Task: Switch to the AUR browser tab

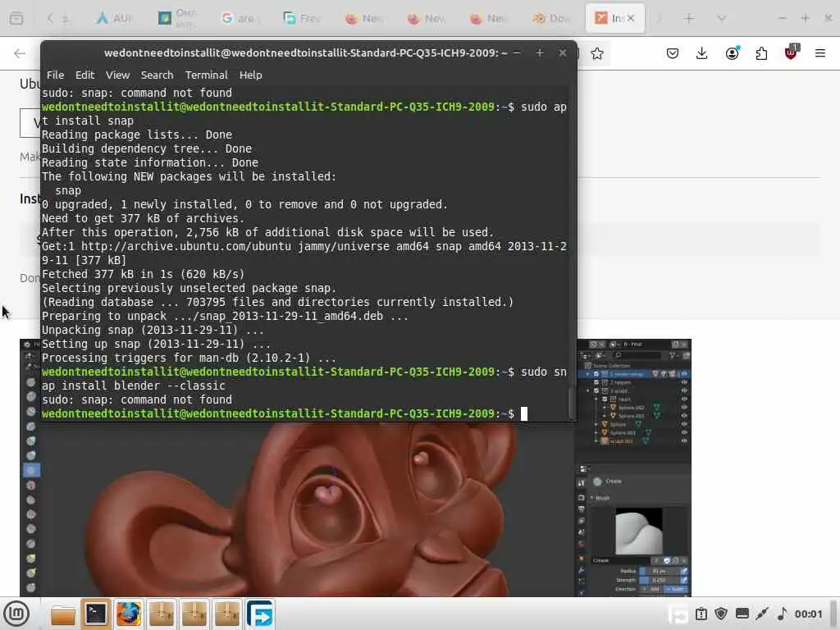Action: click(x=113, y=18)
